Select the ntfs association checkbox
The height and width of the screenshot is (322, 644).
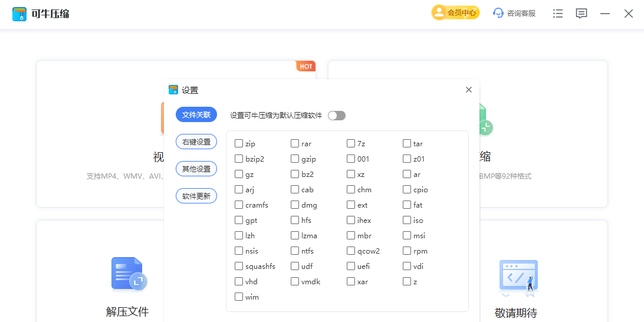pyautogui.click(x=294, y=251)
